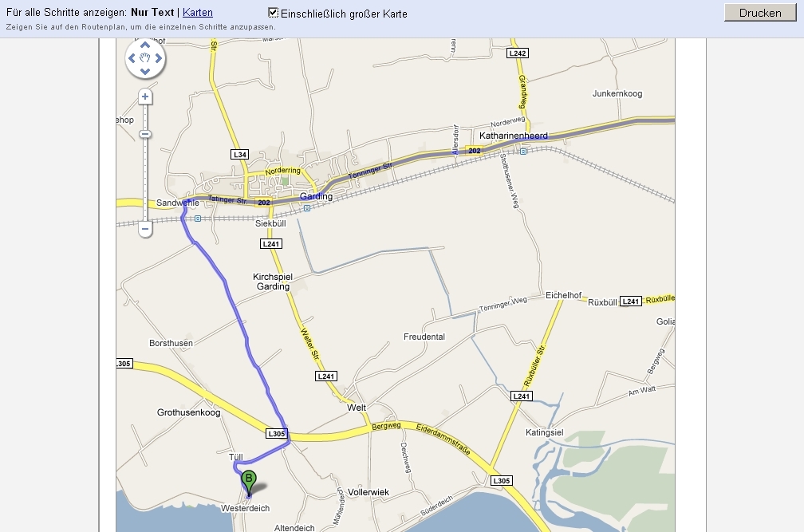The height and width of the screenshot is (532, 804).
Task: Click the L305 road shield near Tüll
Action: (x=276, y=434)
